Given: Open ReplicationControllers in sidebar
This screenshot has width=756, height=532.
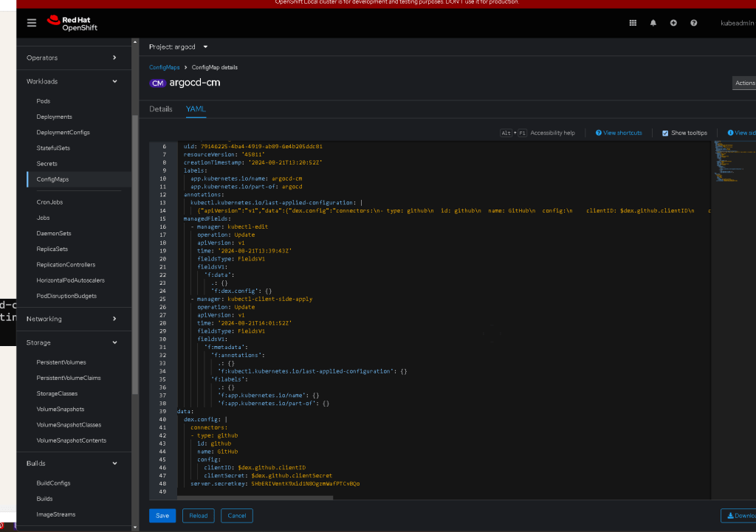Looking at the screenshot, I should (x=66, y=265).
